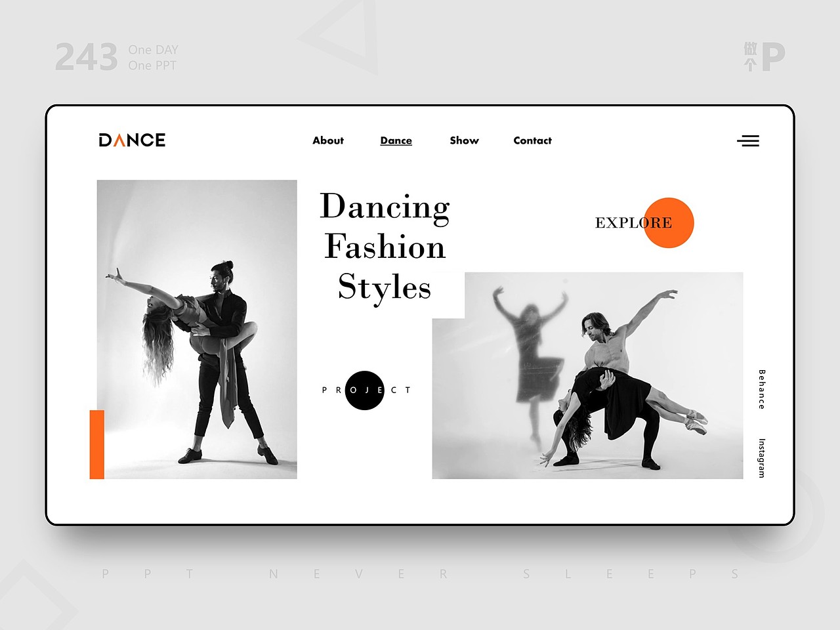The image size is (840, 630).
Task: Click the ballet duo photo
Action: 587,375
